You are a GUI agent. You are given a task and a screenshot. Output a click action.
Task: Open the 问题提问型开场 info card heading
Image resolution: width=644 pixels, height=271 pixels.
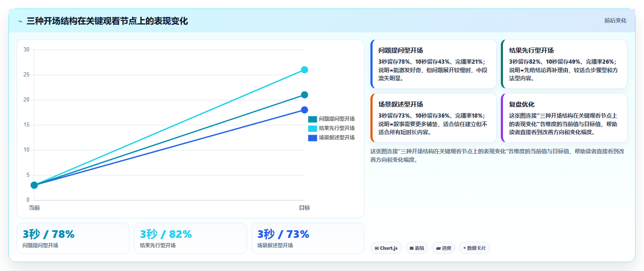tap(401, 50)
